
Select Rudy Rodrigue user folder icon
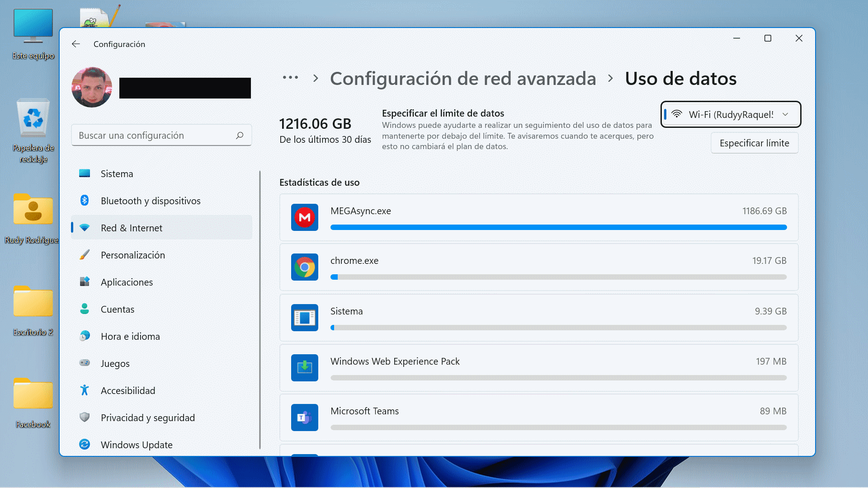(x=32, y=219)
